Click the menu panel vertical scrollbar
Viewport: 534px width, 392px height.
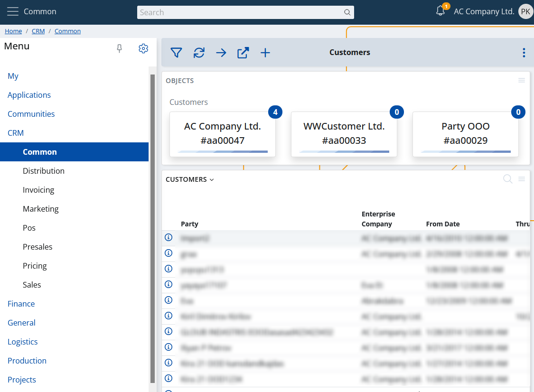tap(152, 228)
